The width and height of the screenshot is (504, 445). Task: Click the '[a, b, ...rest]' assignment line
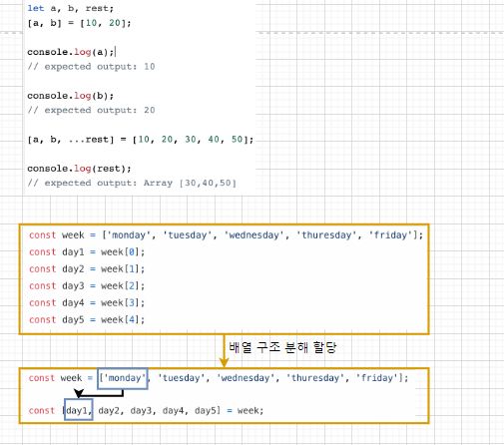pos(141,140)
